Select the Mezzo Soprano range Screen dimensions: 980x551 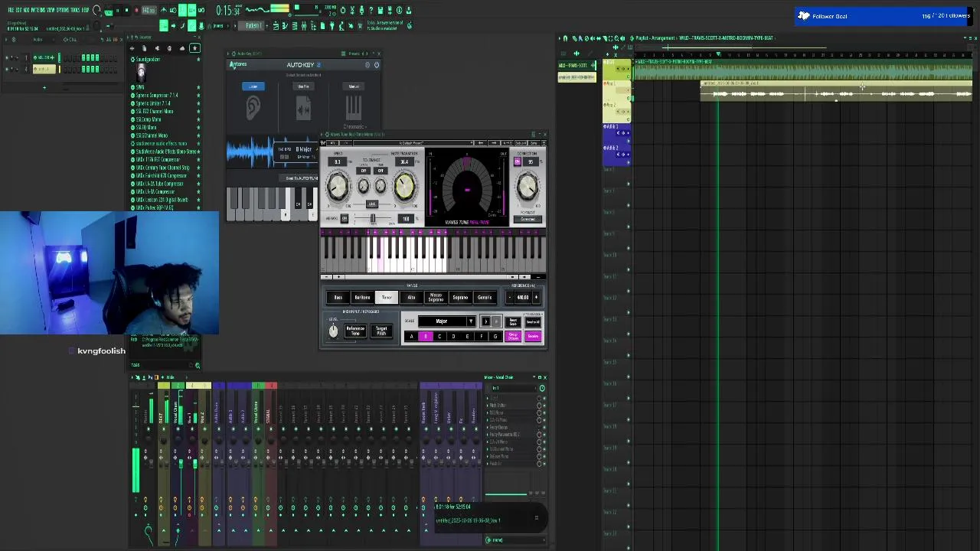436,297
